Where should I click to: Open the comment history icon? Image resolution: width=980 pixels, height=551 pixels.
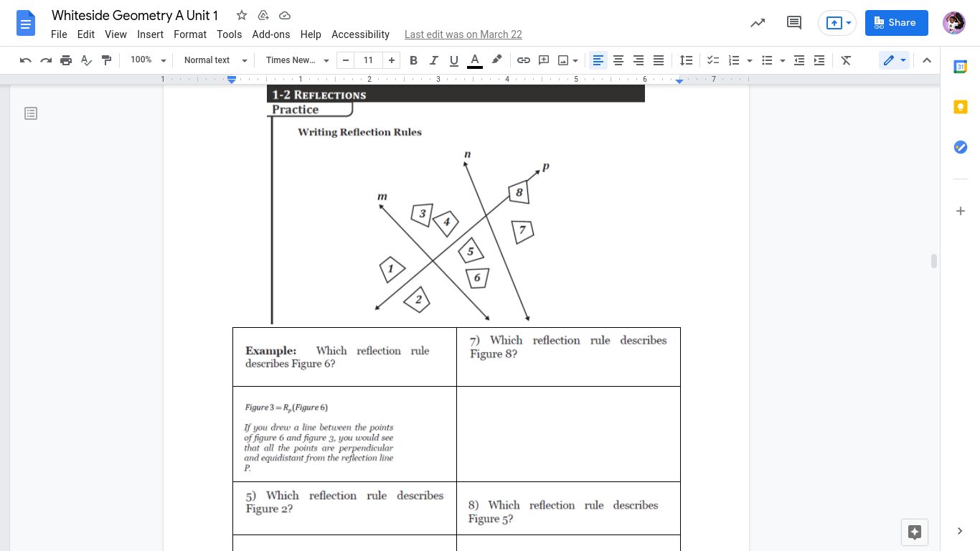pos(794,23)
